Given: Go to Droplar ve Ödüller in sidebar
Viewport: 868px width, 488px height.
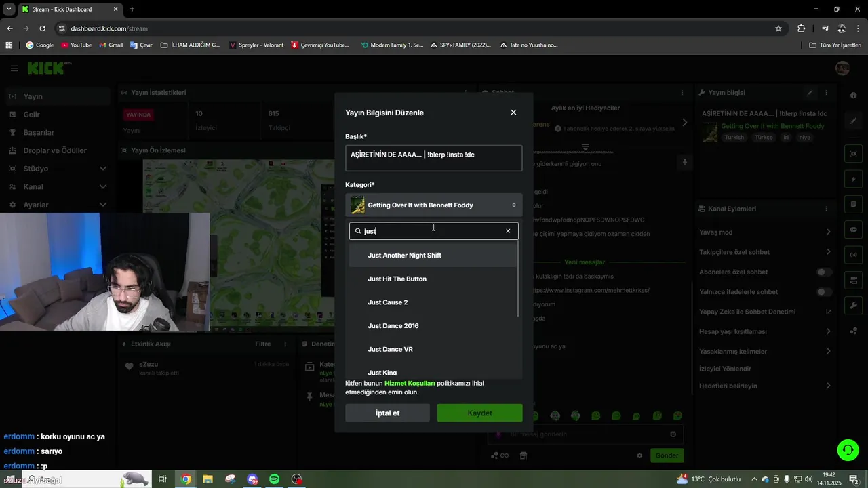Looking at the screenshot, I should pos(58,150).
